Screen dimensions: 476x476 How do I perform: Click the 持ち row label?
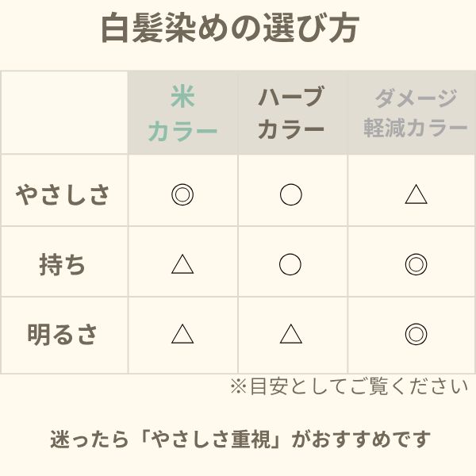[x=63, y=264]
